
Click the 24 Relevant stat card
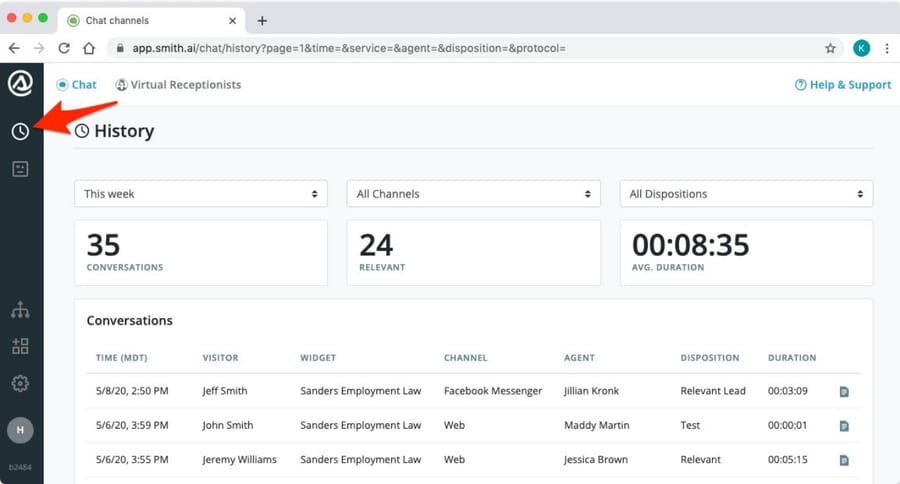coord(474,253)
